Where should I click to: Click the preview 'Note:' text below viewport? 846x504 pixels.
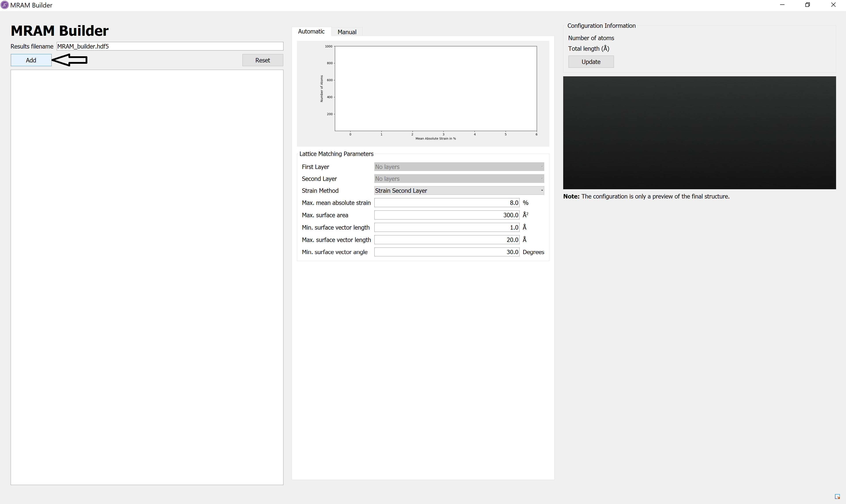point(646,196)
